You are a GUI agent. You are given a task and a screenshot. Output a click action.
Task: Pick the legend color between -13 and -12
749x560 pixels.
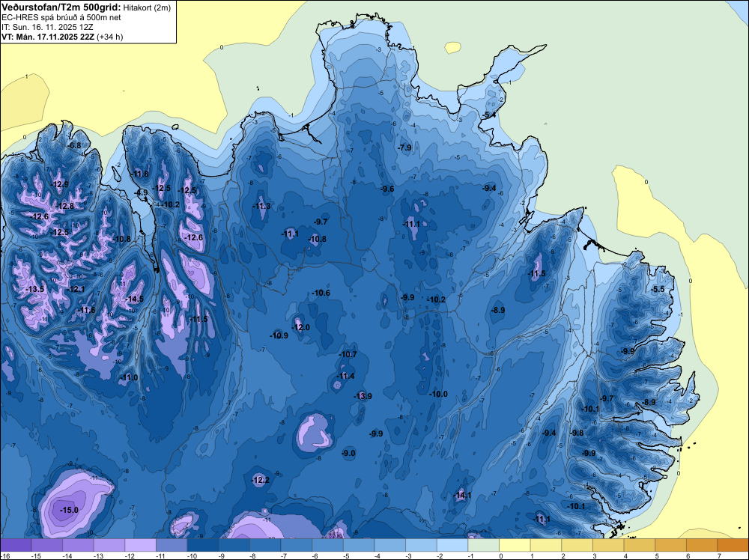109,545
